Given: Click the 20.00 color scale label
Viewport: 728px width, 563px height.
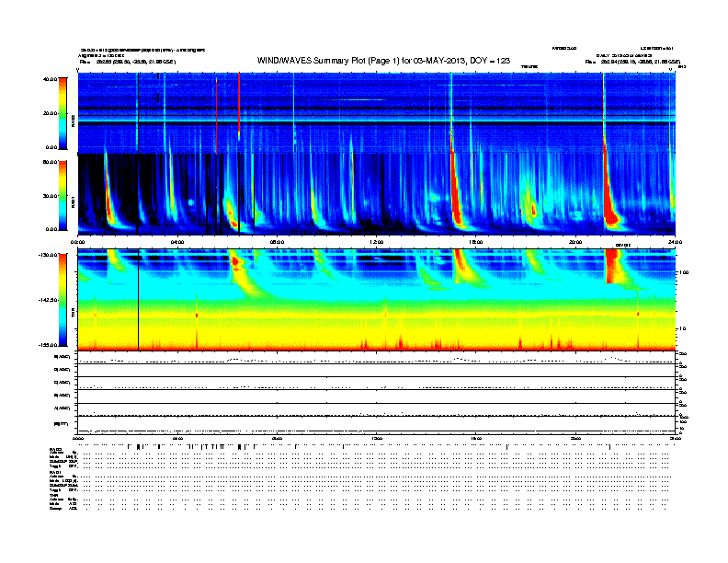Looking at the screenshot, I should point(50,113).
